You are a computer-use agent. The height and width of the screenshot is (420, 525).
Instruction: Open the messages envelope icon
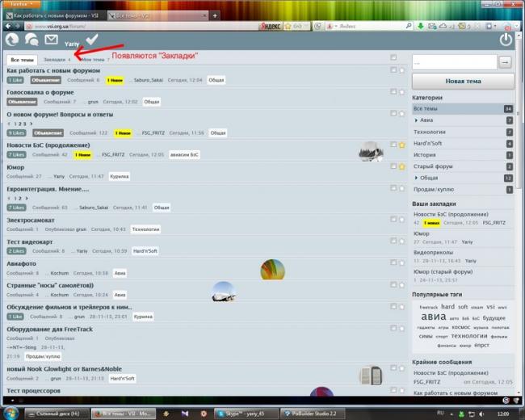51,40
